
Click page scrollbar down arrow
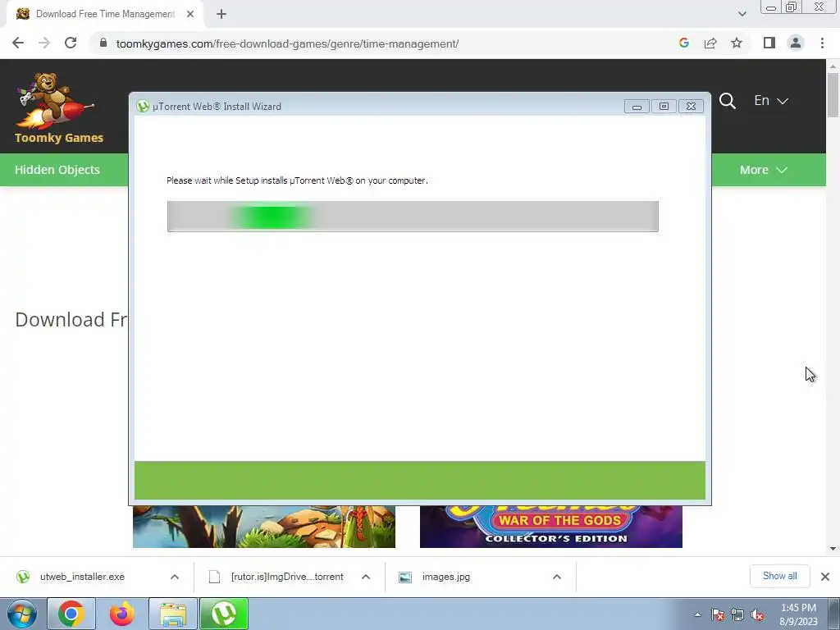tap(833, 549)
